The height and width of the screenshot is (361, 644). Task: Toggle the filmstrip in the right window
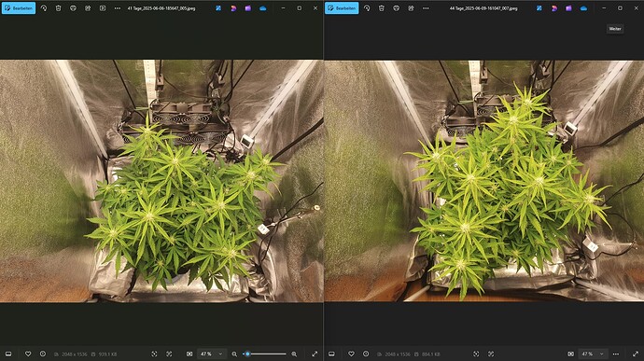tap(331, 354)
